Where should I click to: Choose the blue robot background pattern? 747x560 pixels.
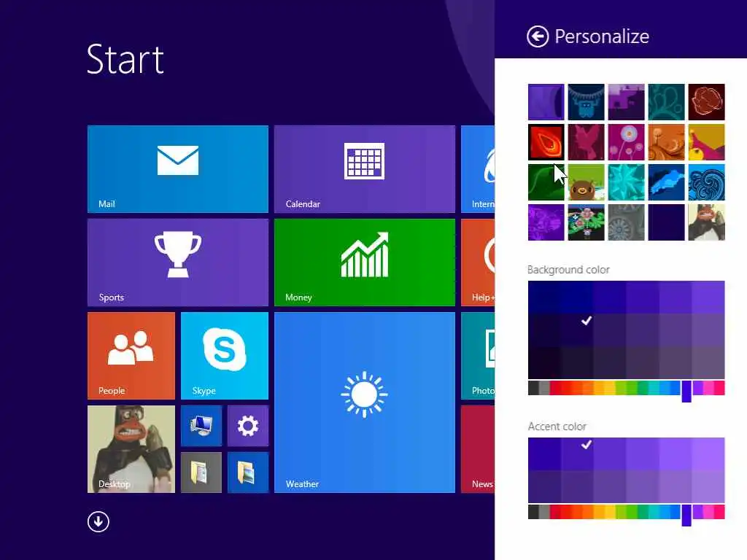coord(586,102)
